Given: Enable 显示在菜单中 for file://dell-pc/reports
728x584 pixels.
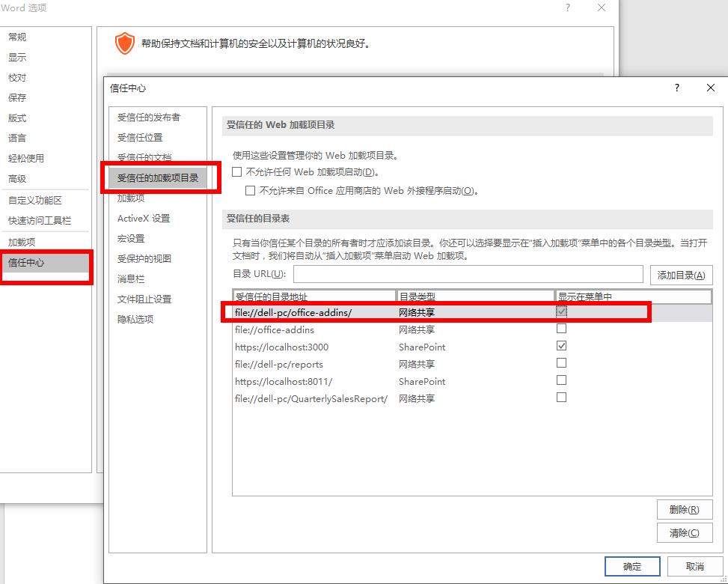Looking at the screenshot, I should [561, 363].
